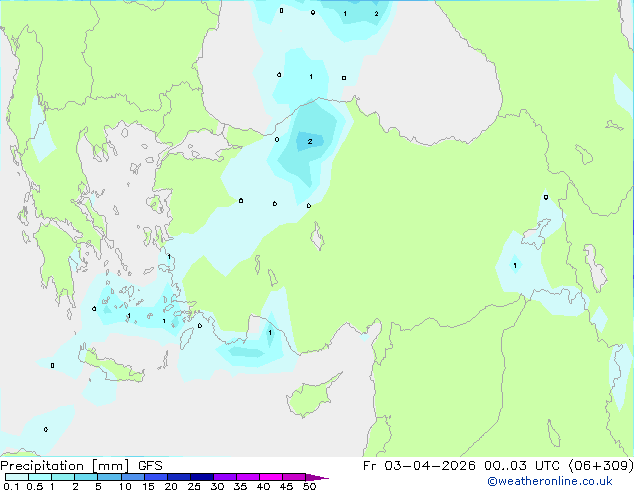Select the legend swatch between 0.5 and 1

(40, 477)
